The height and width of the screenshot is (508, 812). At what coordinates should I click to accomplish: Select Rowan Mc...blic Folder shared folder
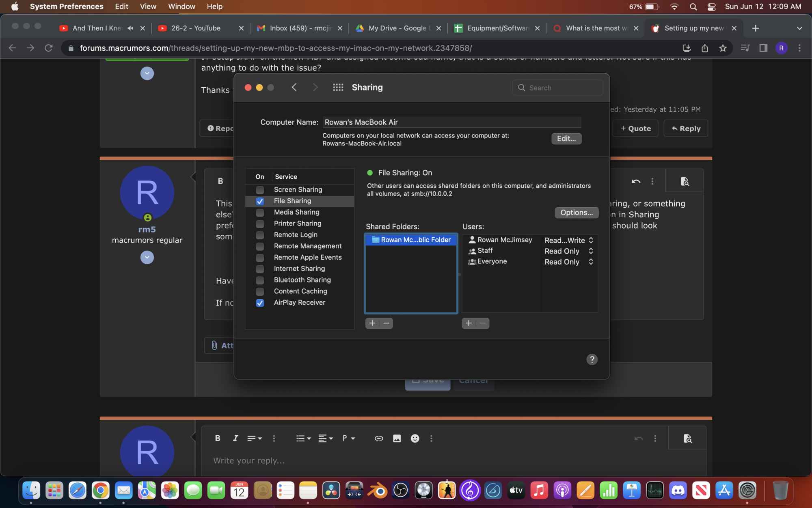[411, 240]
